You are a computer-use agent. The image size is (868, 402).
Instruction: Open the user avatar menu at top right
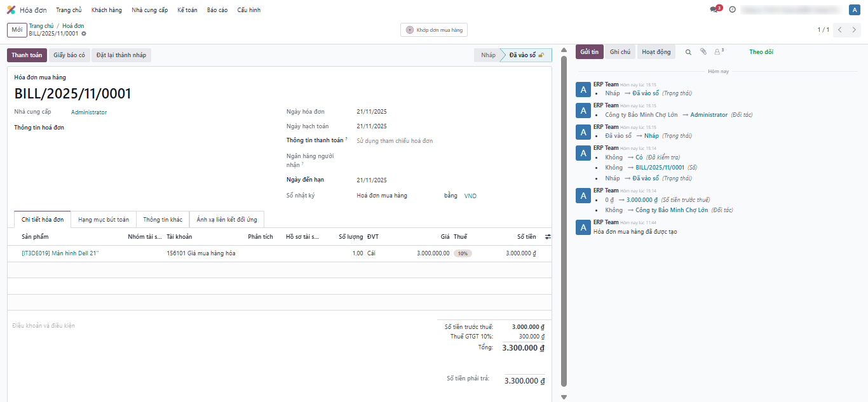point(854,10)
